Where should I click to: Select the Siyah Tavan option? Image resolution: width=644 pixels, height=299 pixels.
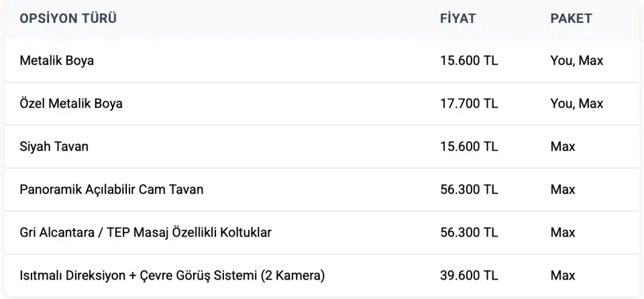pyautogui.click(x=54, y=147)
